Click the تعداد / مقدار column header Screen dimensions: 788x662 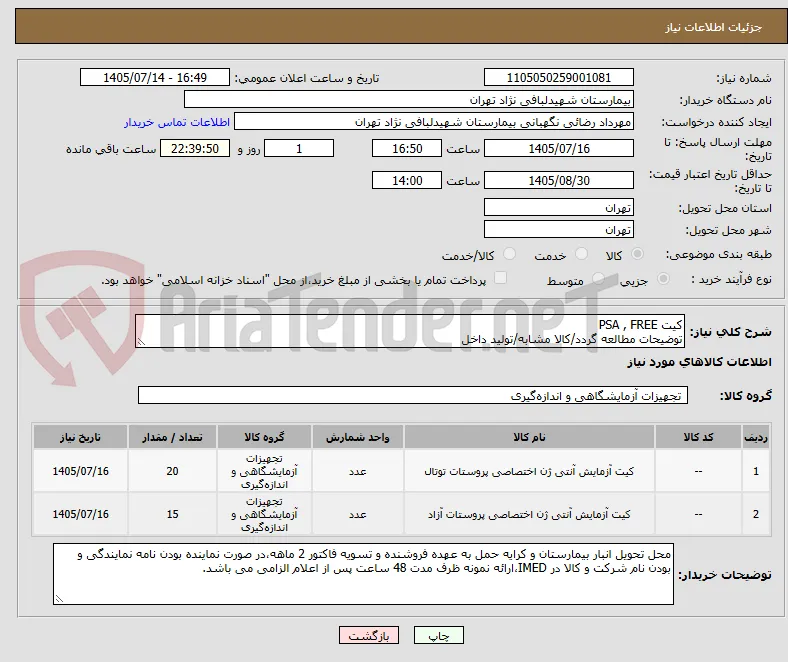tap(172, 437)
